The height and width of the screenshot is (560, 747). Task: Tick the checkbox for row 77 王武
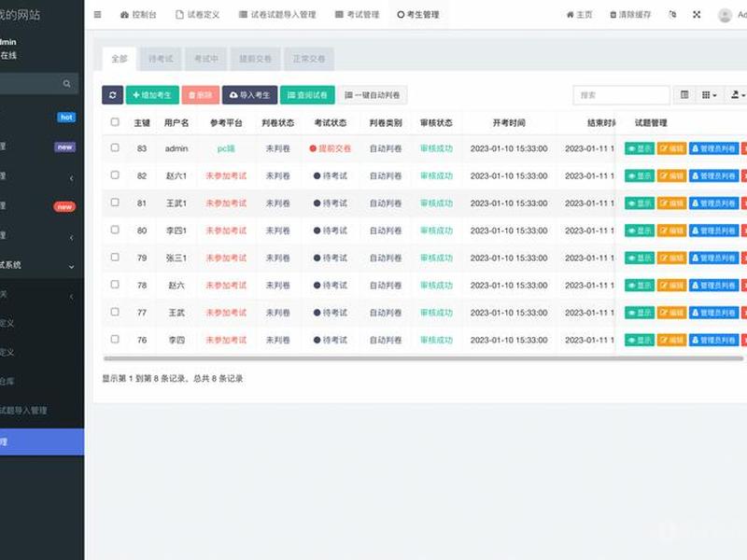(115, 312)
